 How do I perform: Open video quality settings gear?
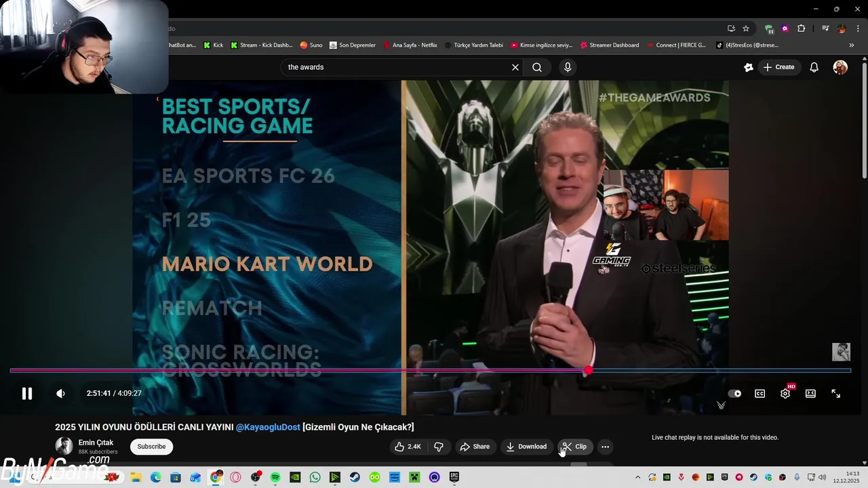785,393
